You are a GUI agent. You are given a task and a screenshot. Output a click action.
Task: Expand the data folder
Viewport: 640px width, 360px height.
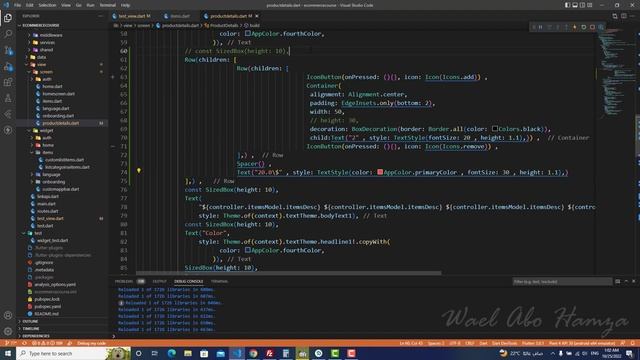tap(42, 57)
